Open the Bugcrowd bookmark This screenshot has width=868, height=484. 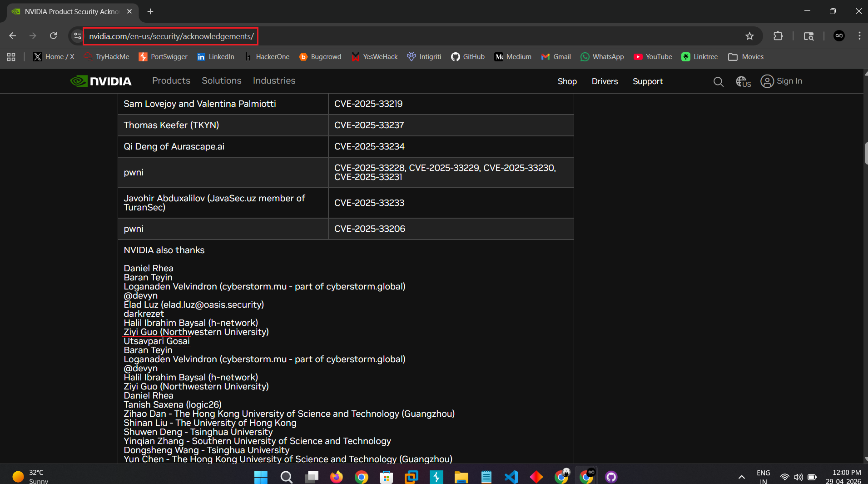tap(320, 57)
